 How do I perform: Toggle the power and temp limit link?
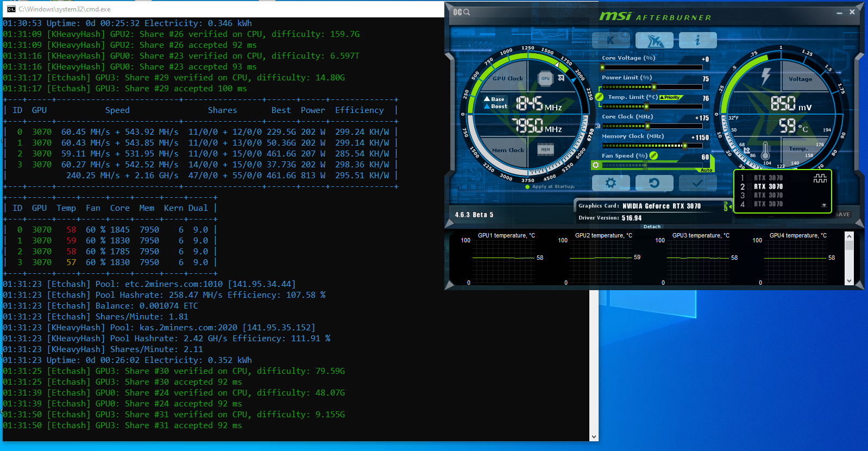599,97
